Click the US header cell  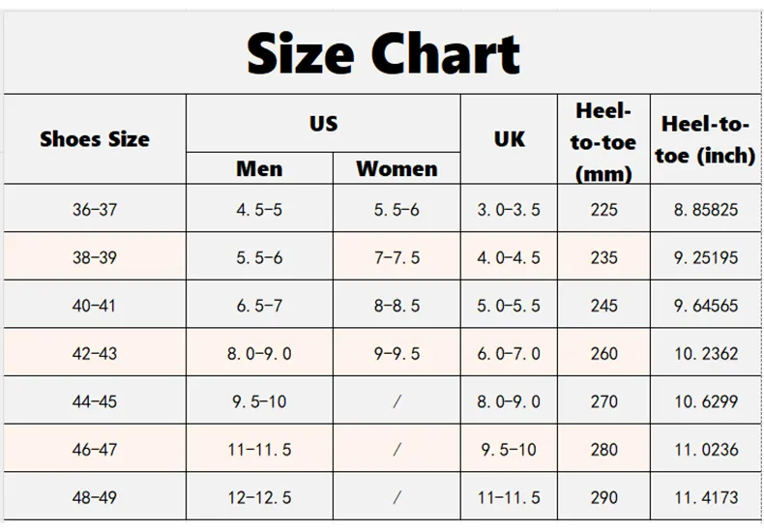323,123
